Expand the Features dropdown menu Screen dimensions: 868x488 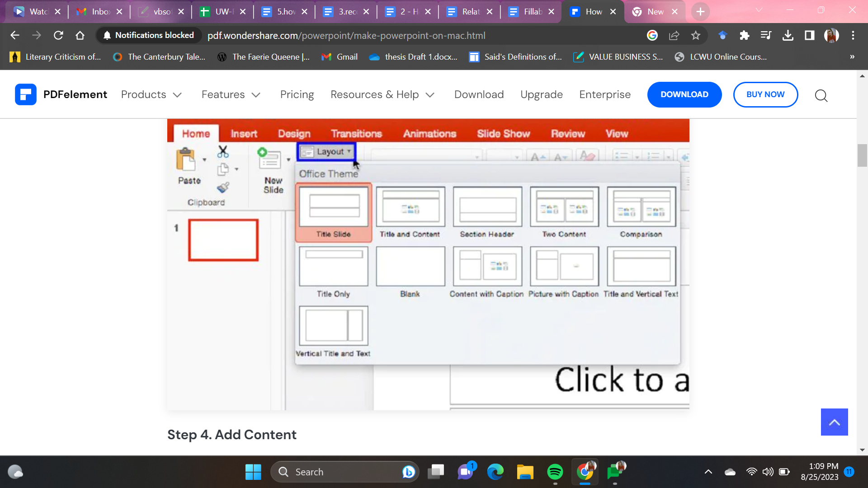231,94
